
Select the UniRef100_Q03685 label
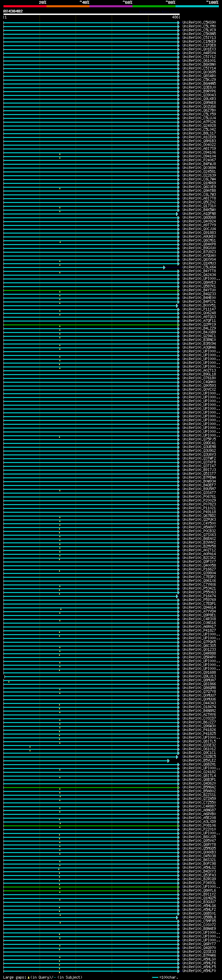pos(199,72)
